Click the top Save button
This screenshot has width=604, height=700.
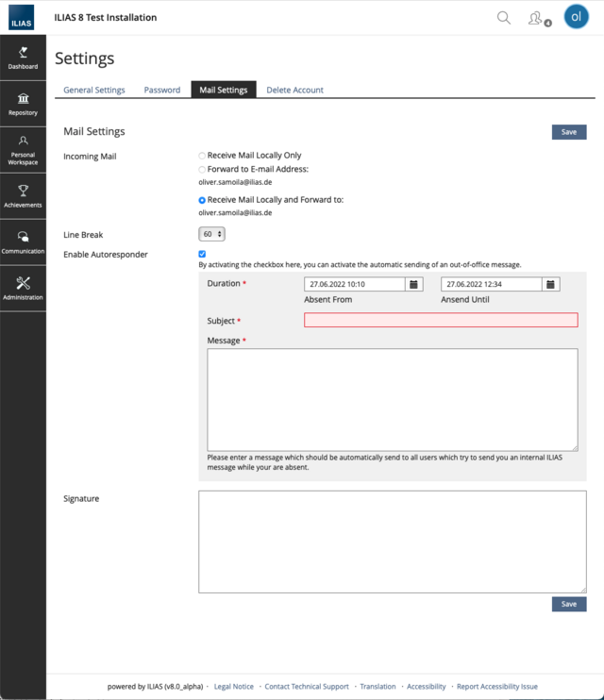click(568, 132)
